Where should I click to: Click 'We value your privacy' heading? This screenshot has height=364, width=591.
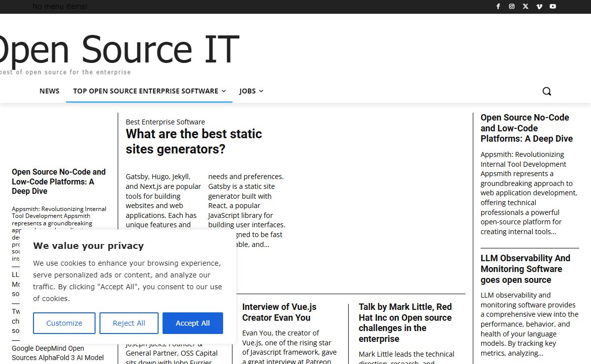pos(89,246)
